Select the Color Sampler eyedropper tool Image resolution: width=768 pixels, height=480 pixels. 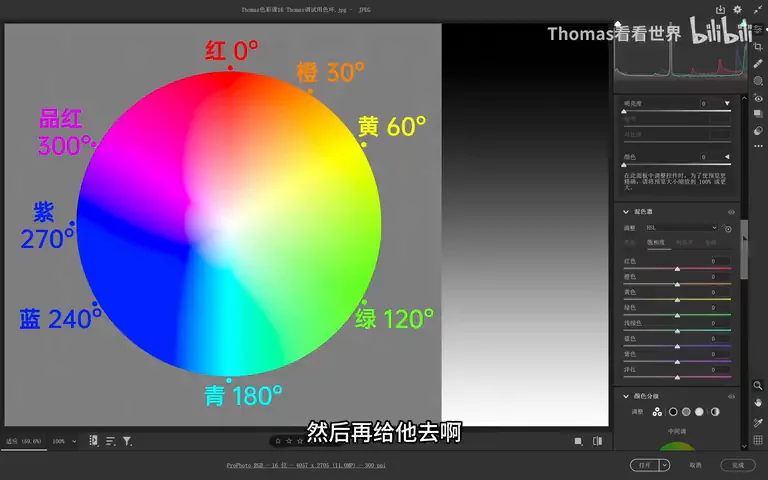click(x=758, y=422)
